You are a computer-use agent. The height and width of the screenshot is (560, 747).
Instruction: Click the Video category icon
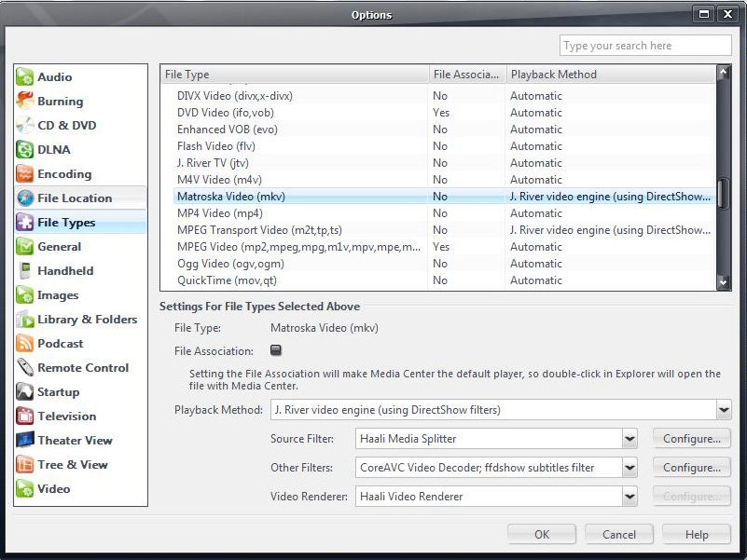(x=25, y=489)
